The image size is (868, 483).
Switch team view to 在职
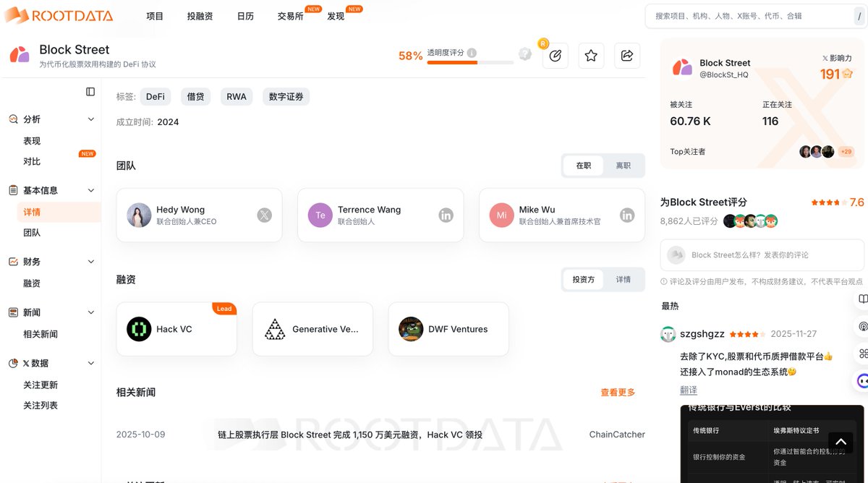[x=584, y=166]
